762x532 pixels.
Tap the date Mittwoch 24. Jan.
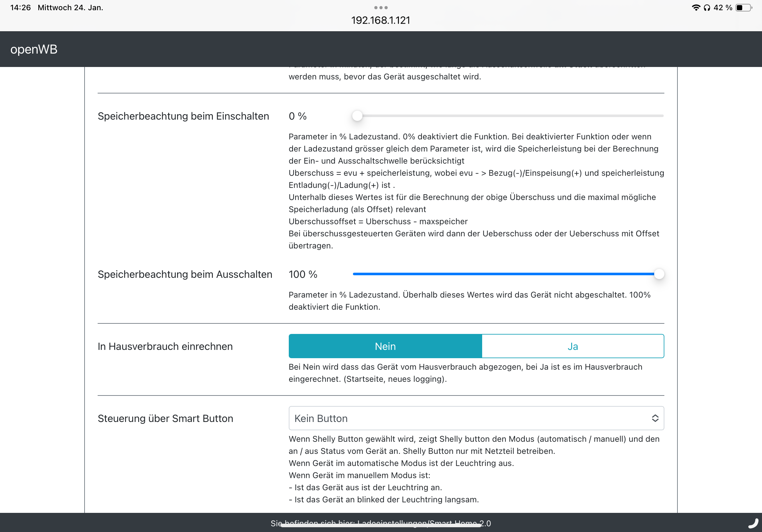click(70, 8)
